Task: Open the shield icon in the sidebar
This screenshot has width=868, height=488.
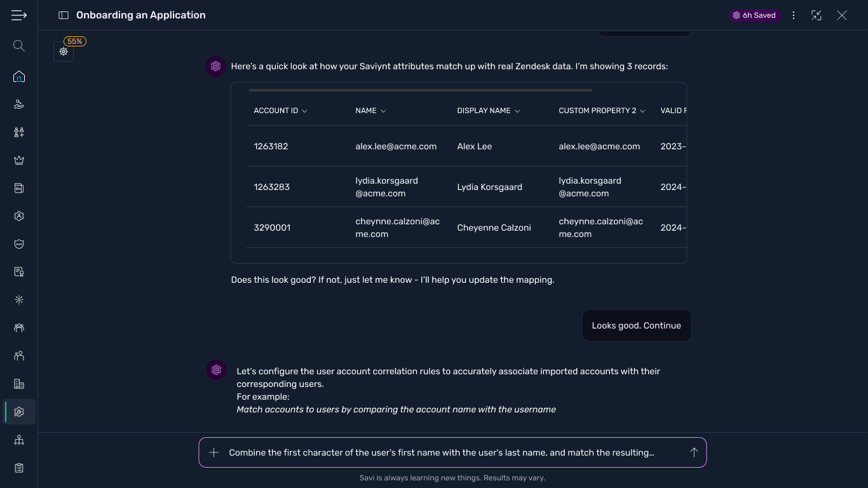Action: pos(19,244)
